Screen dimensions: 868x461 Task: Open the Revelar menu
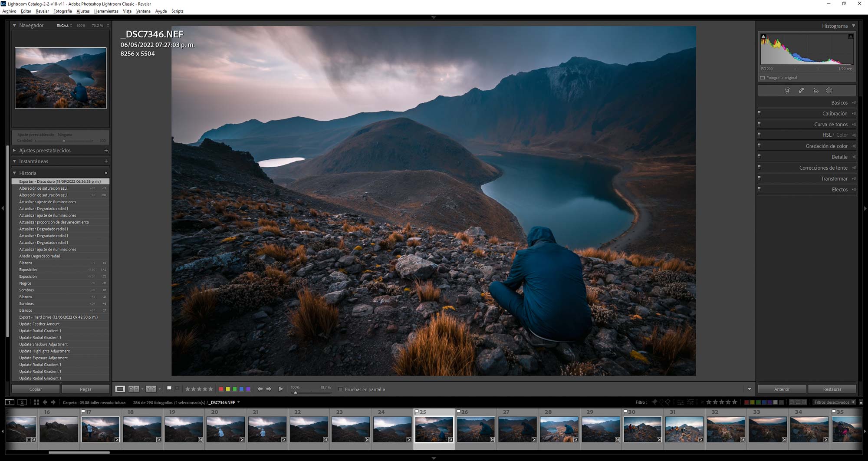pos(42,11)
